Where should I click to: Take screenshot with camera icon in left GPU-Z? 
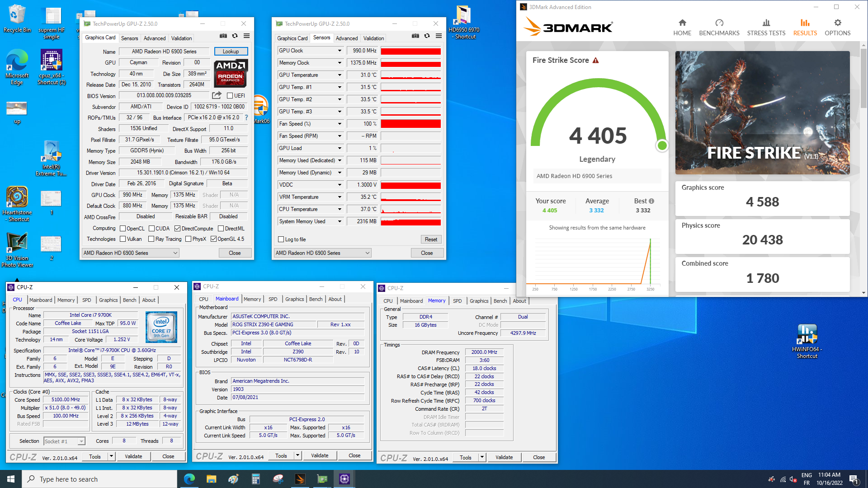click(223, 36)
